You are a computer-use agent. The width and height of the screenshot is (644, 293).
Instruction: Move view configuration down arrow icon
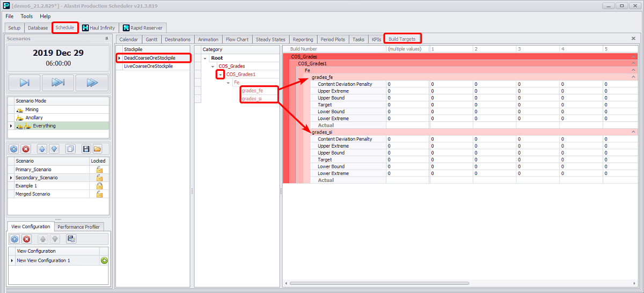tap(55, 239)
